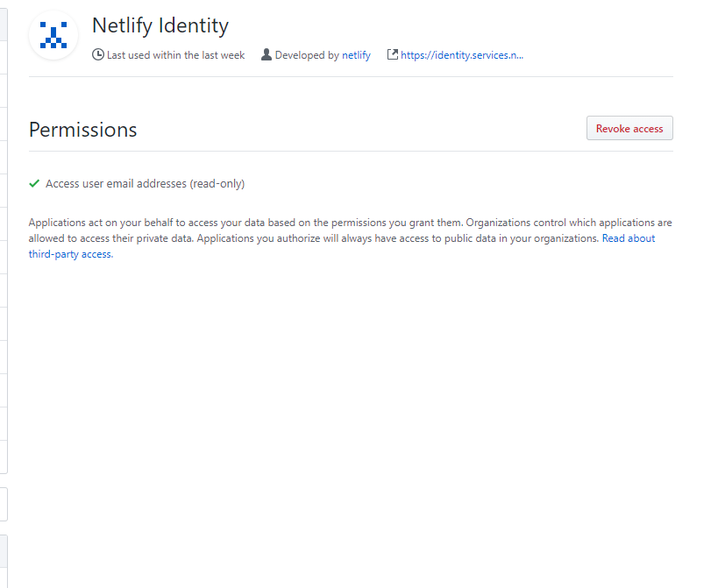
Task: Click the external-link icon before the identity URL
Action: coord(392,54)
